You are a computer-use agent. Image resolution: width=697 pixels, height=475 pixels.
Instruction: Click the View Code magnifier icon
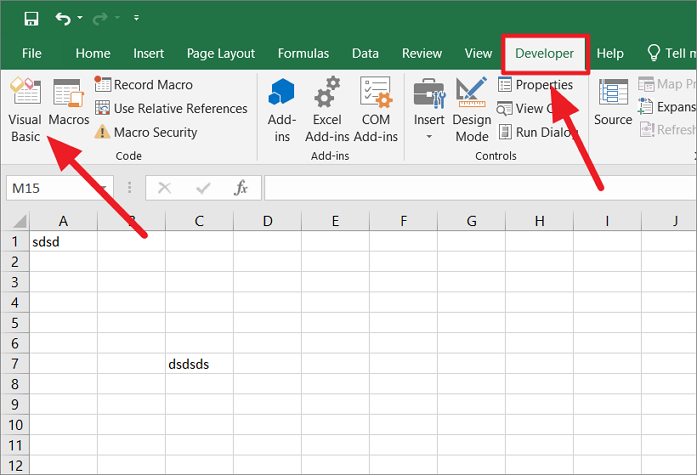(x=505, y=108)
